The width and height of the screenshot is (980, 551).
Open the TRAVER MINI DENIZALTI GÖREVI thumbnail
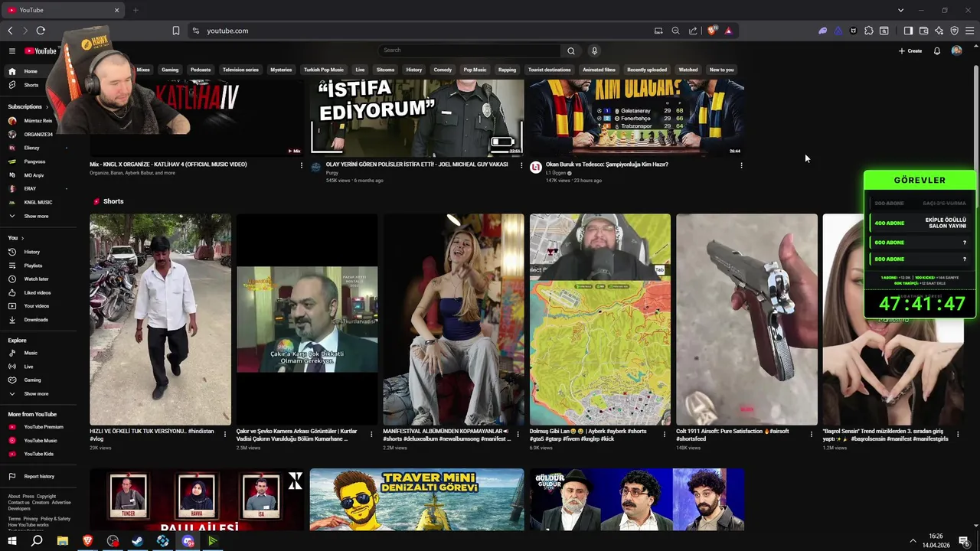click(416, 500)
